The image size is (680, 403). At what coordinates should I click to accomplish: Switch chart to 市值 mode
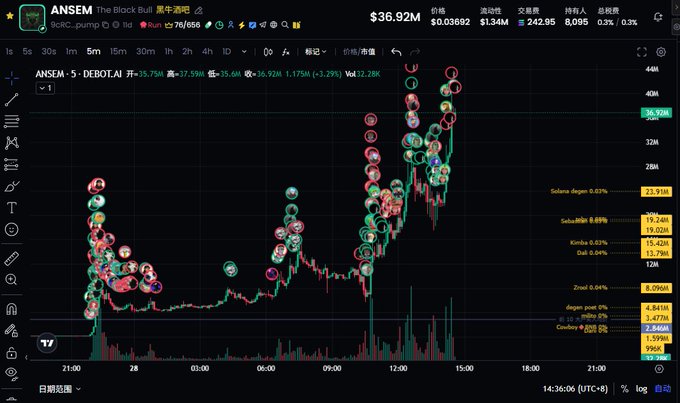(x=368, y=52)
